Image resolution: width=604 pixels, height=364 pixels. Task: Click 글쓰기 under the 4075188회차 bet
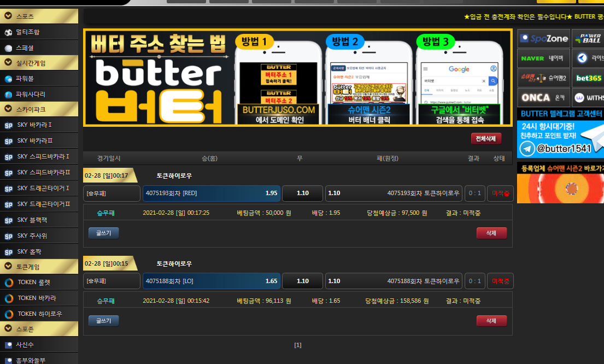pos(103,321)
